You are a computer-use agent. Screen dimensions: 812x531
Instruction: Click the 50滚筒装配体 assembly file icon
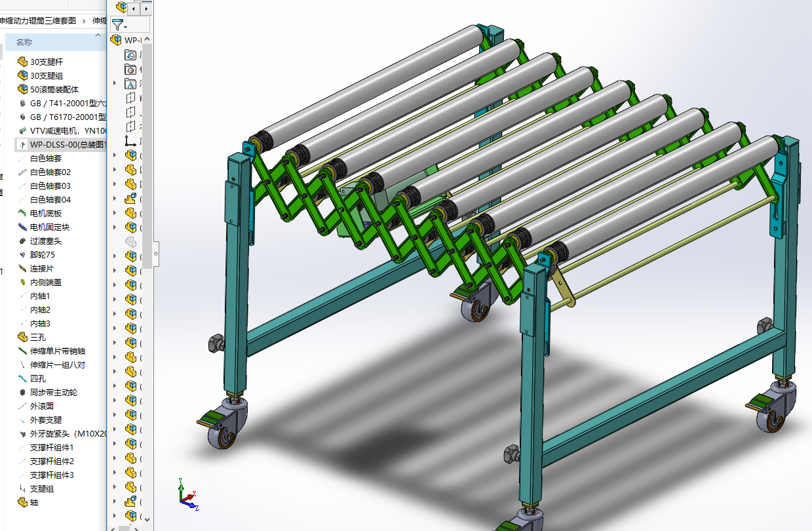tap(23, 89)
